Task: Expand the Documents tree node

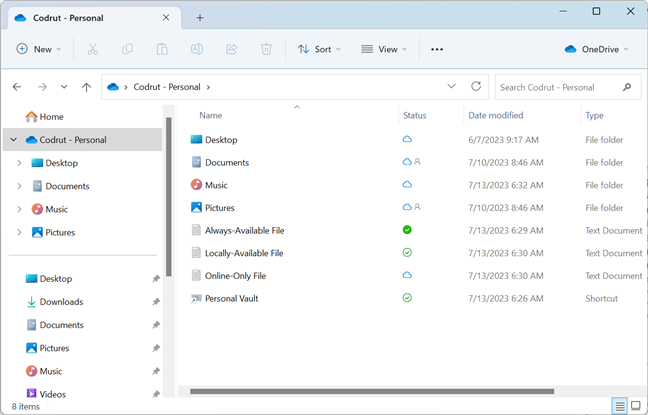Action: [19, 186]
